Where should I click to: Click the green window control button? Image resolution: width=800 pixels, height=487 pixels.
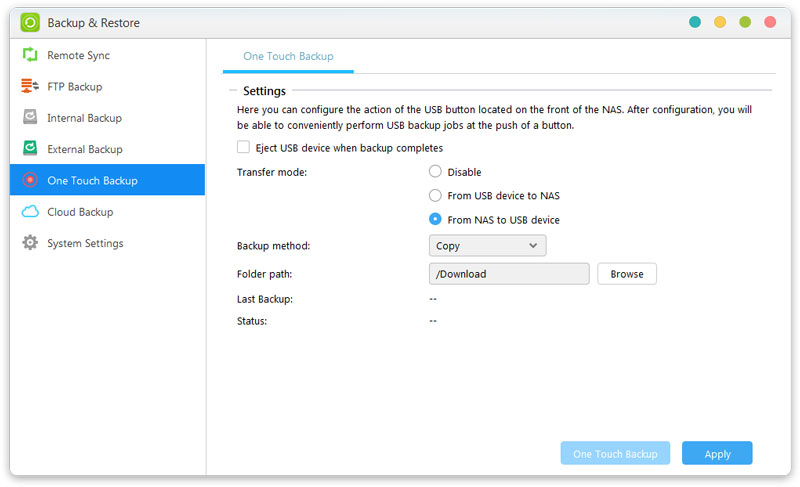(745, 22)
